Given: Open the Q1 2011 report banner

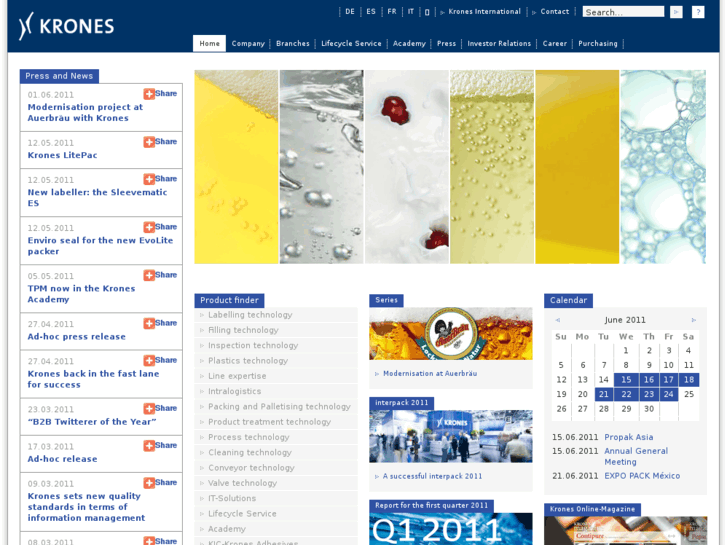Looking at the screenshot, I should pos(451,529).
